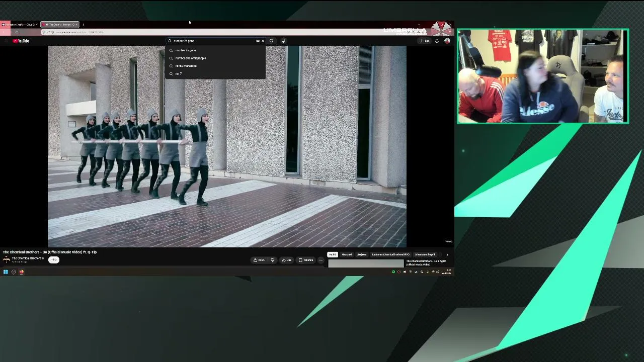Choose the "no. 7" search suggestion
Viewport: 644px width, 362px height.
click(215, 73)
